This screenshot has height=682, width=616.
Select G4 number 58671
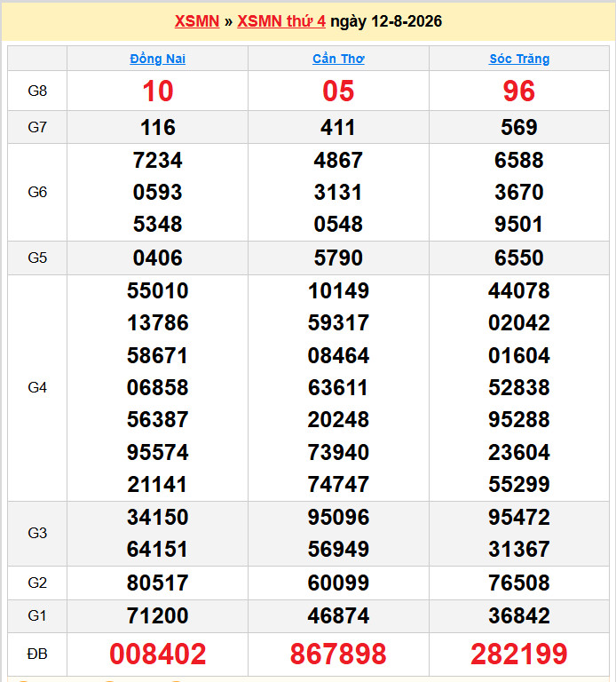tap(157, 355)
